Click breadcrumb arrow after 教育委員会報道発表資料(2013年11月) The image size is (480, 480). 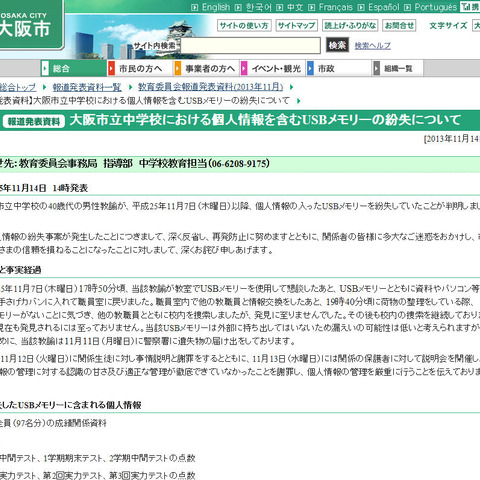pyautogui.click(x=292, y=87)
